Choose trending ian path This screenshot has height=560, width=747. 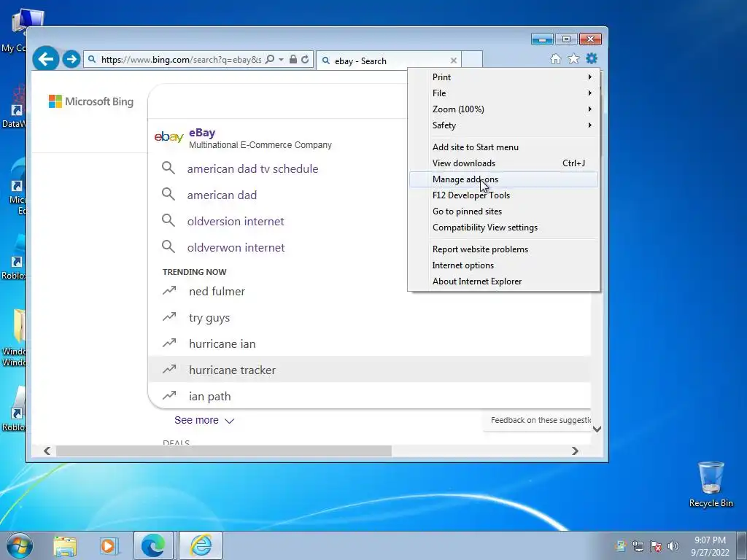(209, 396)
